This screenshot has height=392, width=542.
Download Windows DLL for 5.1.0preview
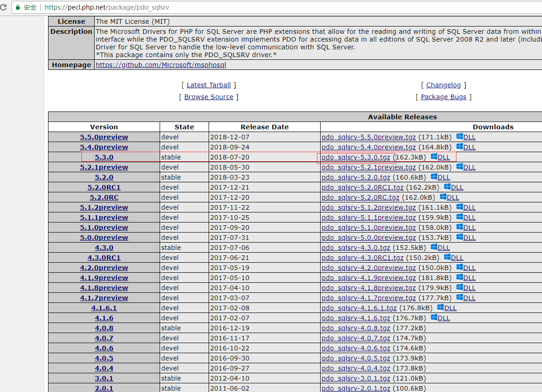point(466,227)
